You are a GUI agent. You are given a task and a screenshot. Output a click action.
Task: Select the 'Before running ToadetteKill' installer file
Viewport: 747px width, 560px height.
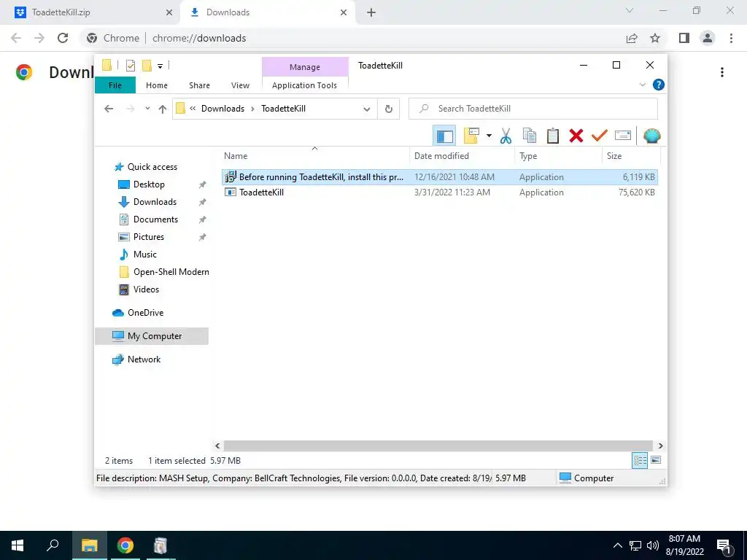tap(440, 177)
